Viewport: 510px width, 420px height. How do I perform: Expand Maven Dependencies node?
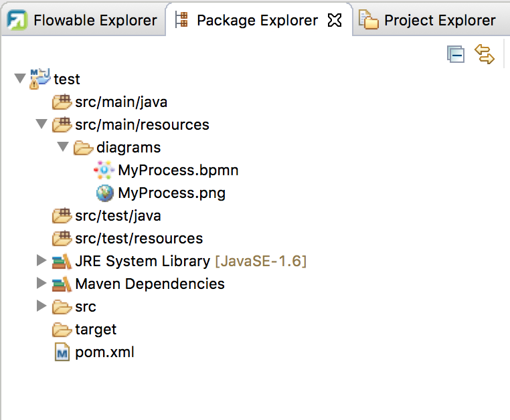click(41, 284)
